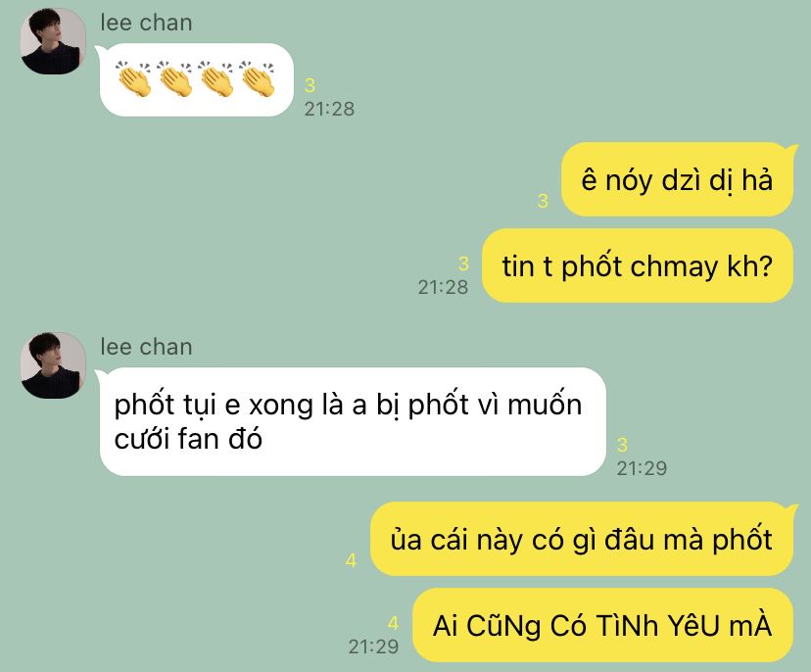Tap the first clapping hands emoji
Screen dimensions: 811x672
(134, 78)
